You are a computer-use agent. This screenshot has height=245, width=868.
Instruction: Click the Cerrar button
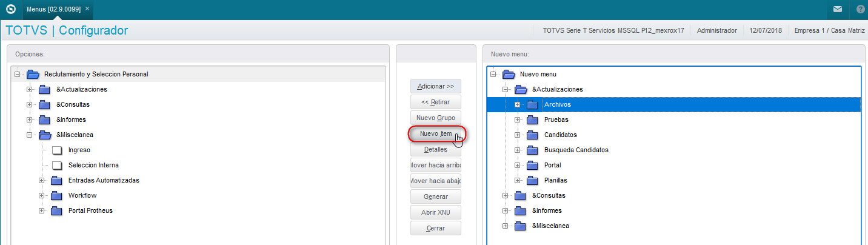(x=436, y=228)
